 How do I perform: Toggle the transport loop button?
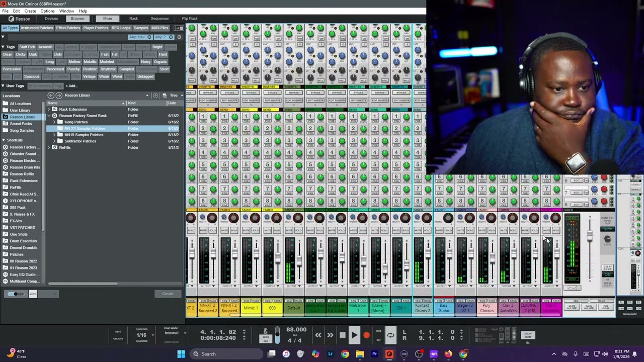click(x=390, y=335)
